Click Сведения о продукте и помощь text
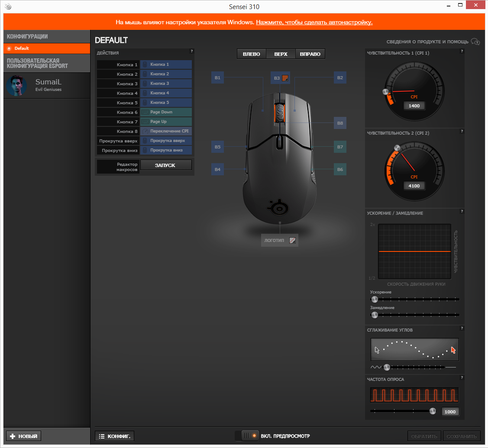 [427, 42]
